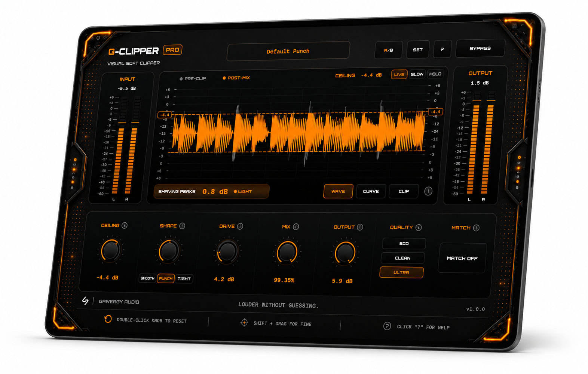Image resolution: width=588 pixels, height=374 pixels.
Task: Open the Mix info icon
Action: click(296, 226)
